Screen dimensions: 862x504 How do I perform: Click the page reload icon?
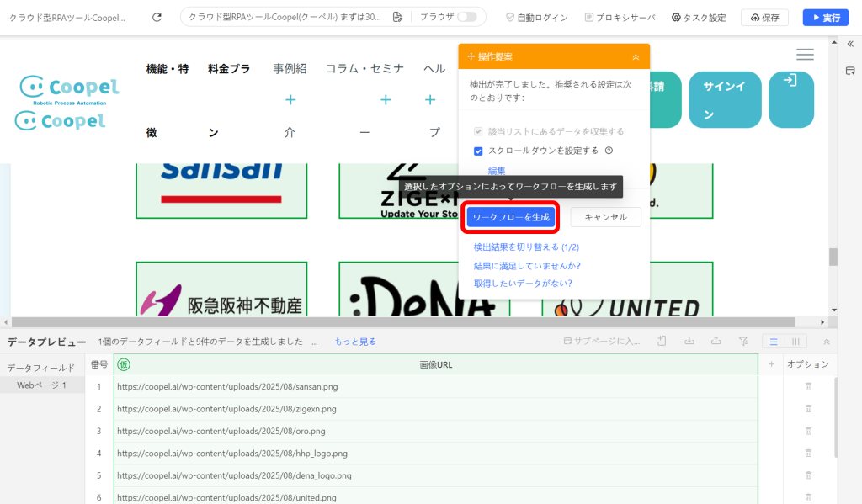(157, 18)
